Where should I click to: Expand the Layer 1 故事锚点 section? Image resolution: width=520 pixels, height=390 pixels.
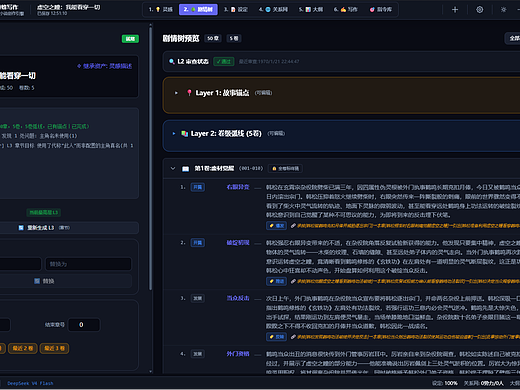(x=176, y=93)
